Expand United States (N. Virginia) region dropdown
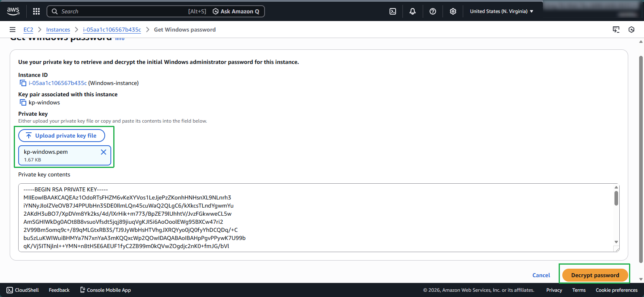The width and height of the screenshot is (644, 297). tap(502, 11)
